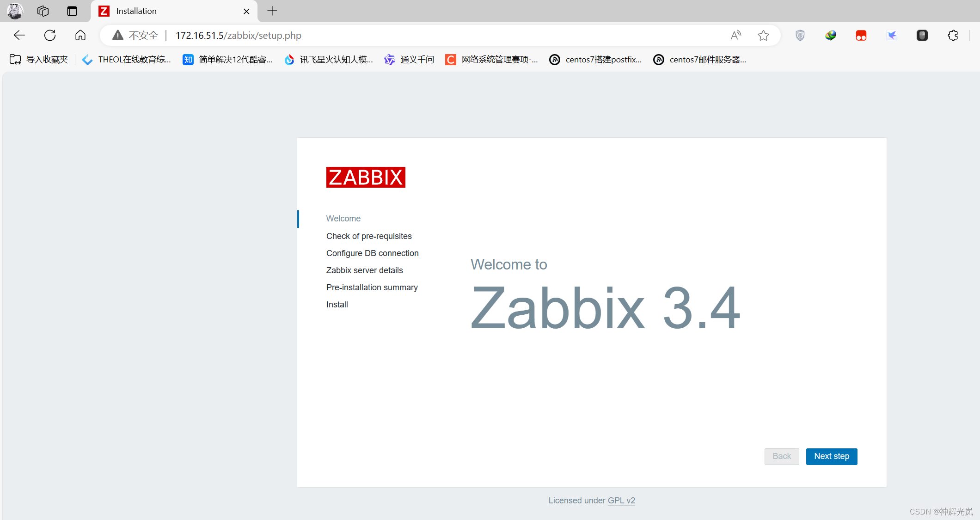Image resolution: width=980 pixels, height=520 pixels.
Task: Add page to favorites with star icon
Action: [x=764, y=36]
